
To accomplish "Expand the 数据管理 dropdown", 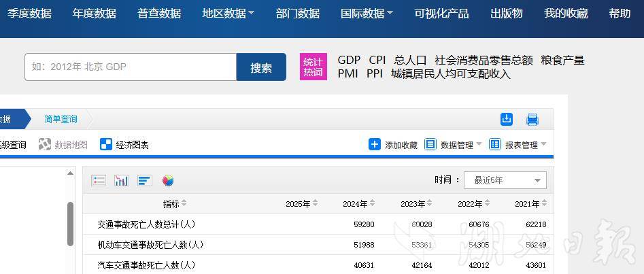I will (x=453, y=144).
